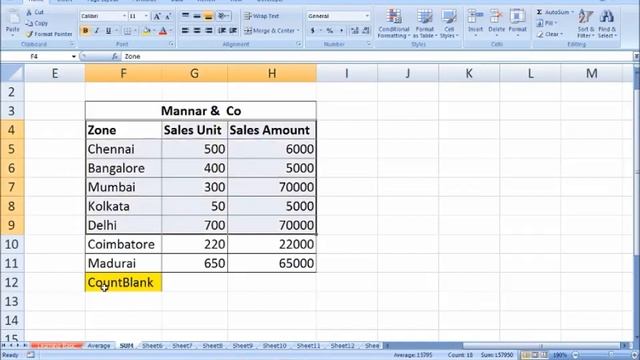
Task: Select the Coimbatore cell
Action: click(123, 244)
